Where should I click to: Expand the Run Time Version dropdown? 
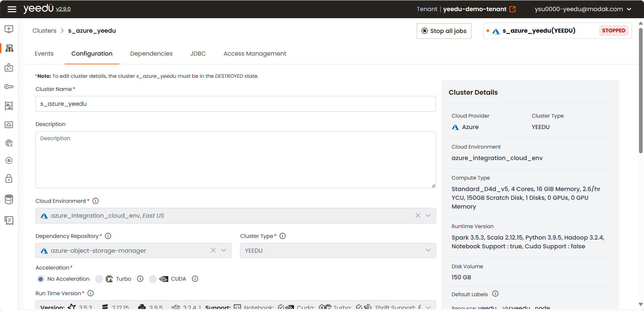tap(428, 307)
